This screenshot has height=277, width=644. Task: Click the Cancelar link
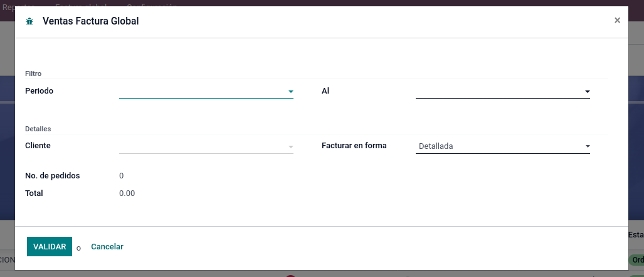[107, 247]
